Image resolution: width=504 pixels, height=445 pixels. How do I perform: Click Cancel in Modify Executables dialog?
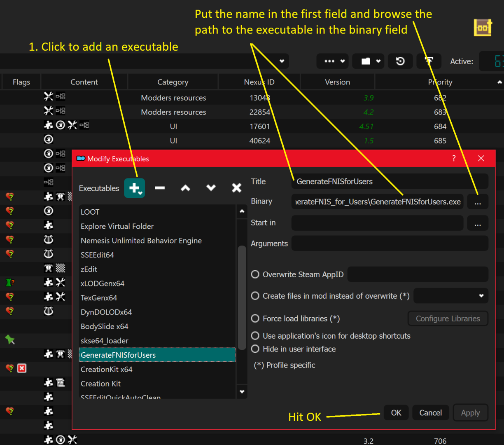pos(430,413)
